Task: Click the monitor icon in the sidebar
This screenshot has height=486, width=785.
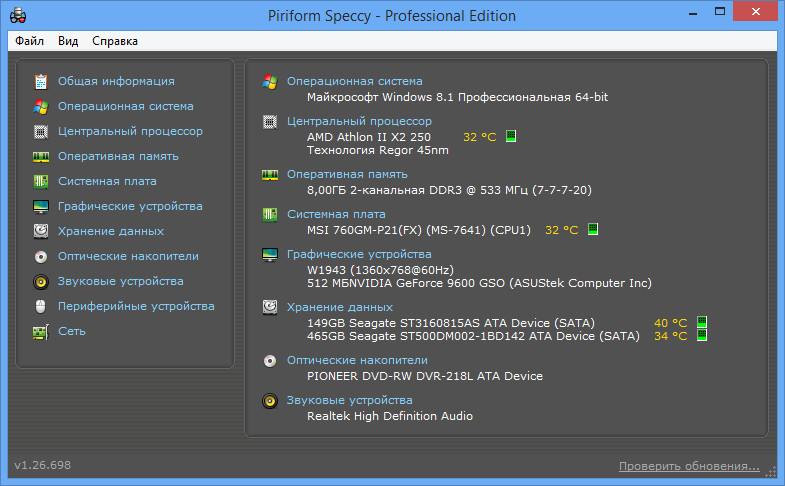Action: (x=41, y=206)
